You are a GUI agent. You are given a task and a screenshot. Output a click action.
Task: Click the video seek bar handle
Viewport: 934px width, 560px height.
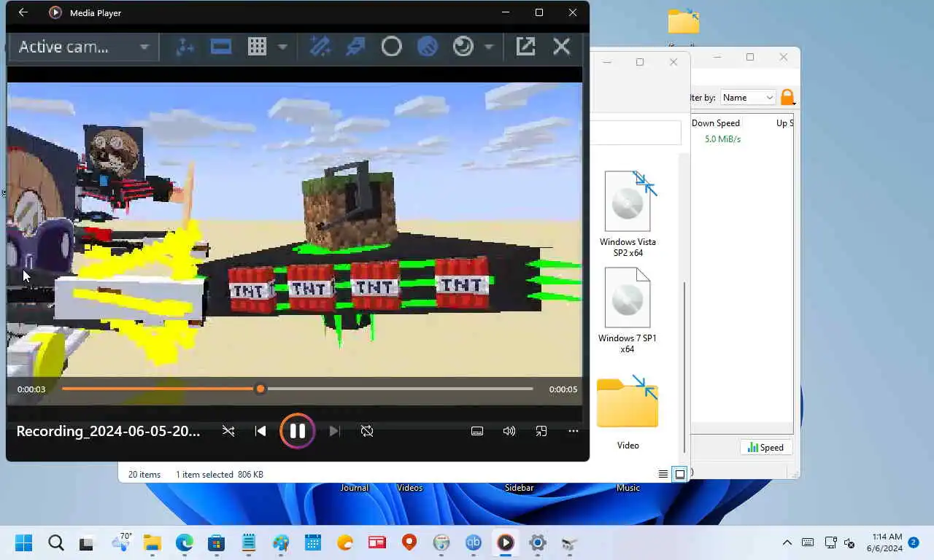260,389
